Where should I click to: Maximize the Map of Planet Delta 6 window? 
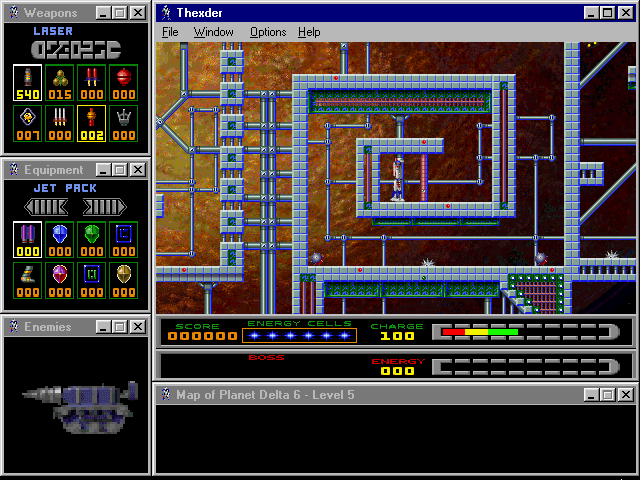click(608, 395)
